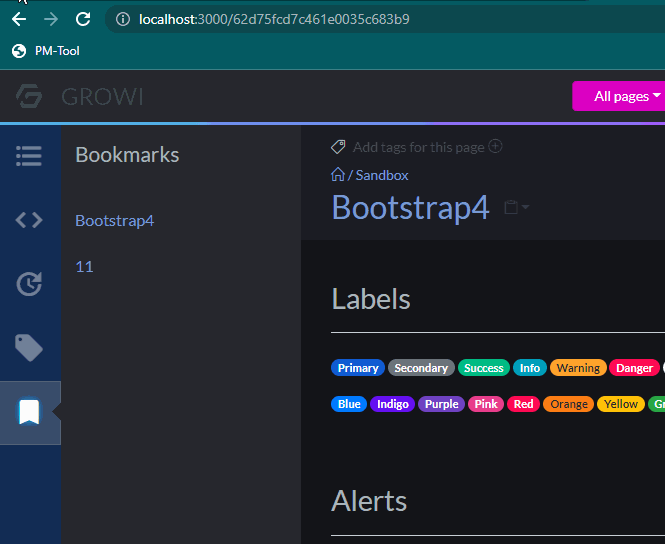Click the Bootstrap4 page title
The height and width of the screenshot is (544, 665).
[x=411, y=207]
